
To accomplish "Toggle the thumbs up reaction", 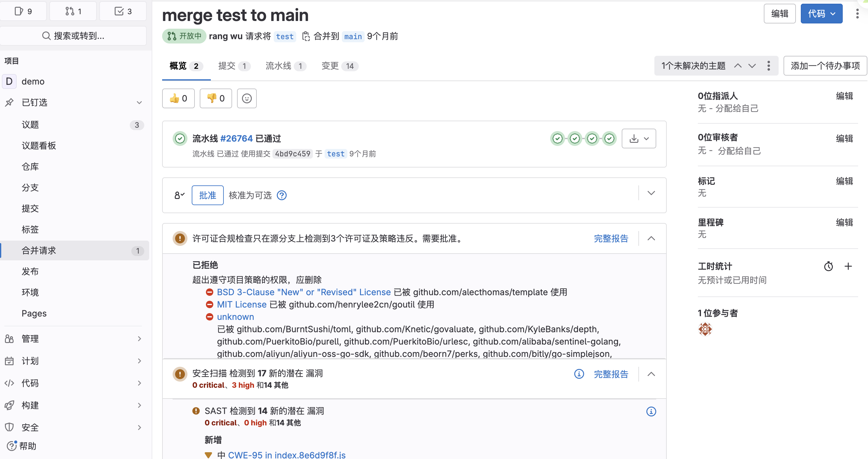I will click(178, 98).
